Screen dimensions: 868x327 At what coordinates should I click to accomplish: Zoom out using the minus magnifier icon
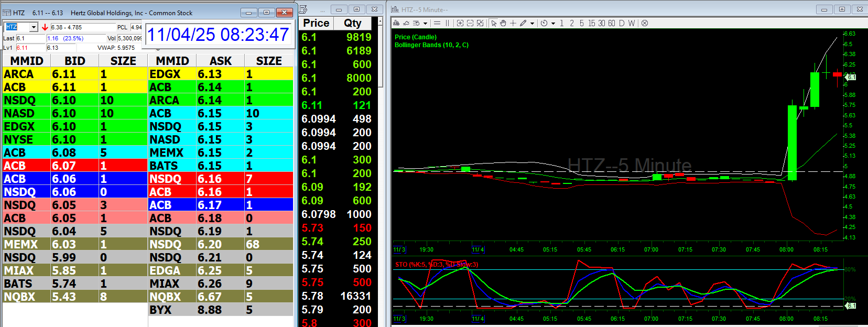coord(470,23)
